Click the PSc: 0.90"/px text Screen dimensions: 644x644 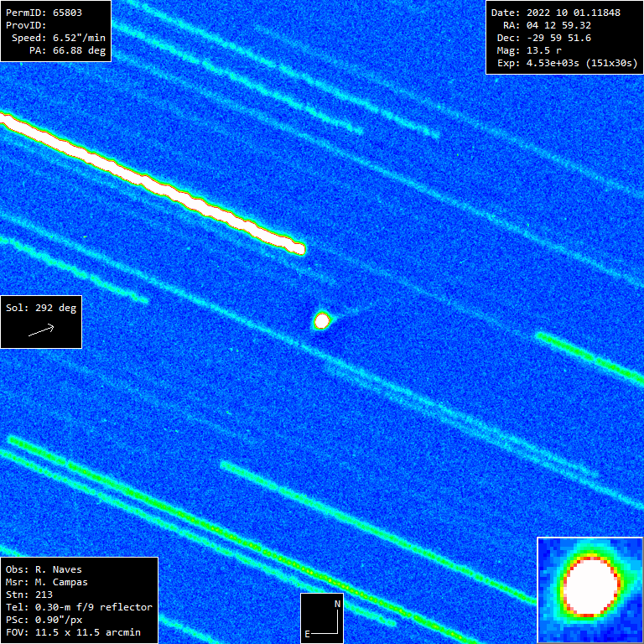(44, 620)
